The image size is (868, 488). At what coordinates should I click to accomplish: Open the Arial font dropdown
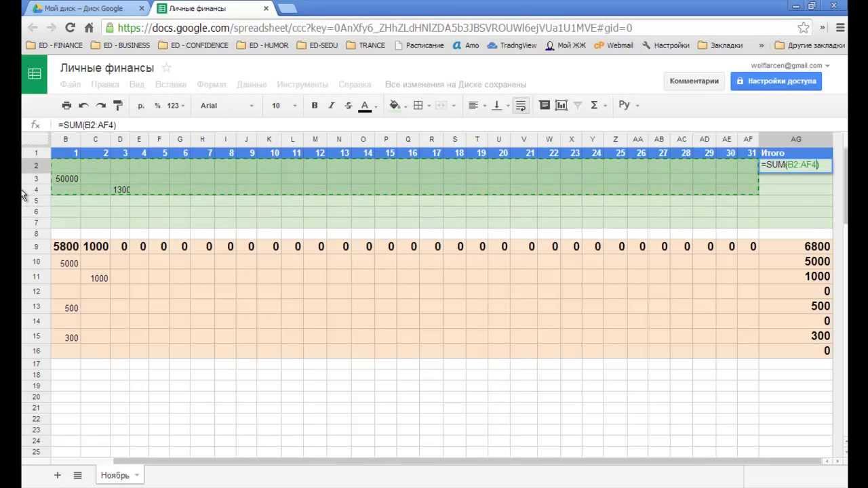[226, 106]
